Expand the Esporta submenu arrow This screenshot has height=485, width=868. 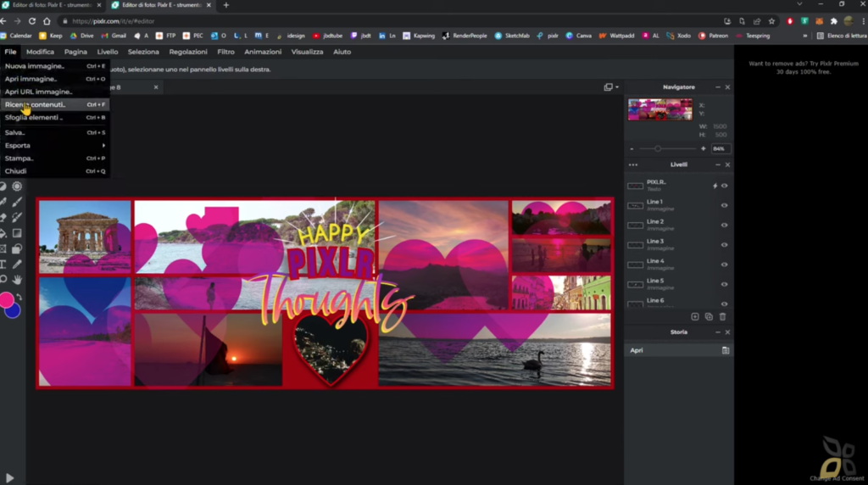pos(103,146)
